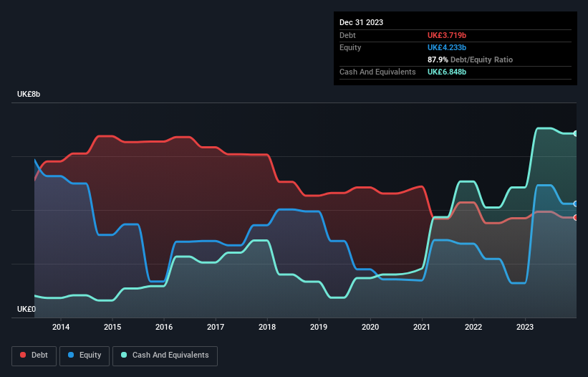Click the blue Equity legend dot
The image size is (588, 377).
click(71, 355)
